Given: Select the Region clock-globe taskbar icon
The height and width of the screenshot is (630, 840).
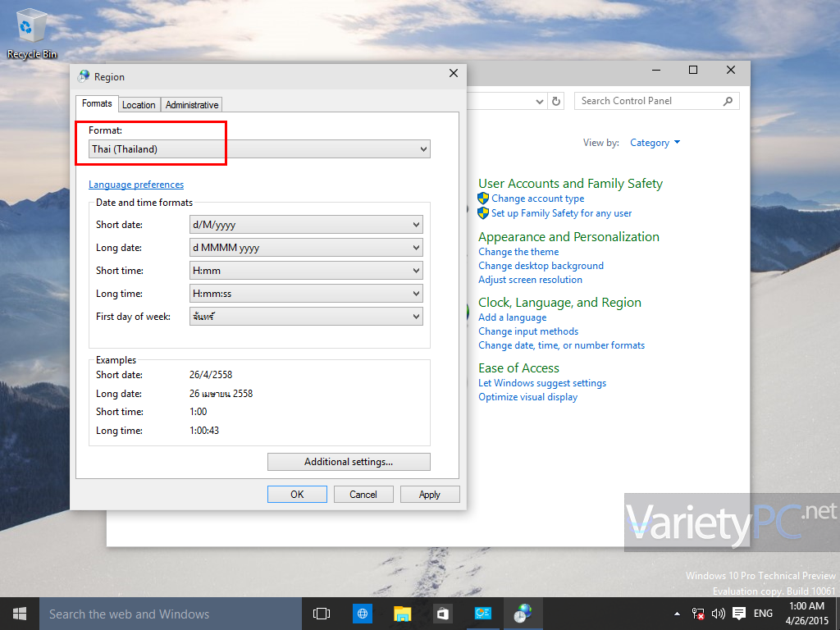Looking at the screenshot, I should pos(523,614).
